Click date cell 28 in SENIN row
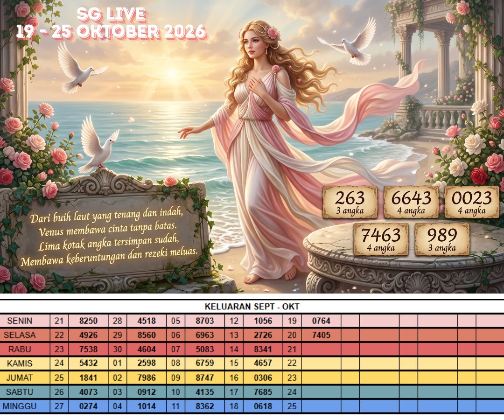The image size is (504, 420). pos(117,321)
